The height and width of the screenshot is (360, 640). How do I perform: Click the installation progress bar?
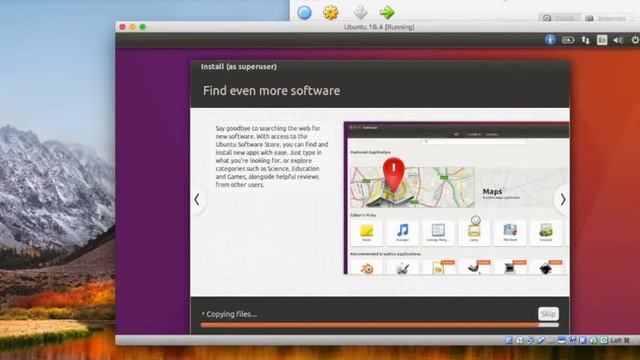(380, 325)
